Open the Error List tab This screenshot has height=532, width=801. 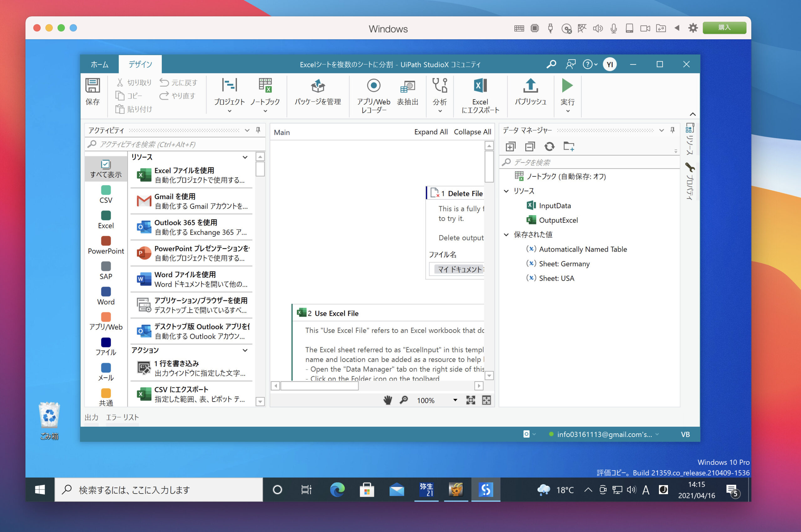[x=122, y=417]
